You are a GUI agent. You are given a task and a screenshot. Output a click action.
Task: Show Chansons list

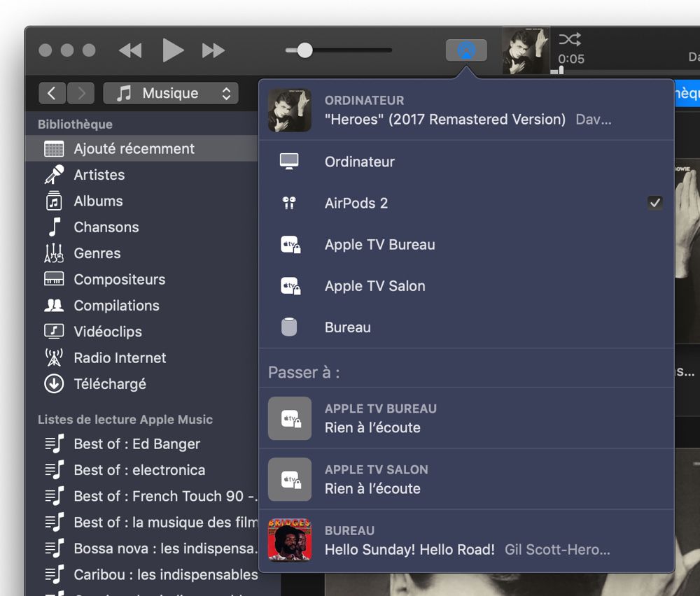click(141, 227)
